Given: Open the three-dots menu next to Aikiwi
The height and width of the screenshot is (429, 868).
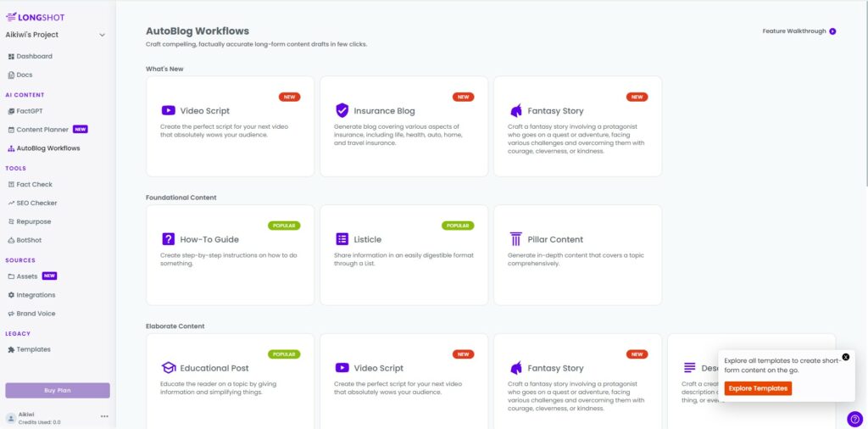Looking at the screenshot, I should point(104,416).
